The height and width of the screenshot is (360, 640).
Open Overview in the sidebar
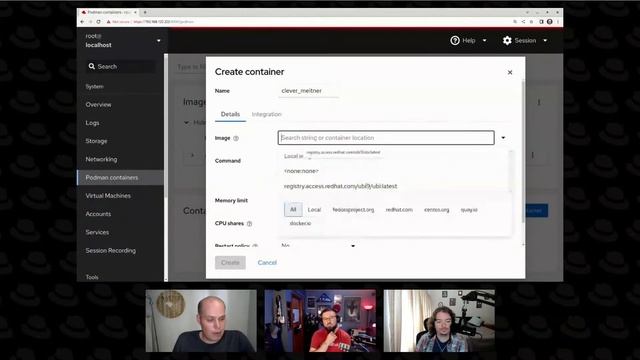click(98, 104)
